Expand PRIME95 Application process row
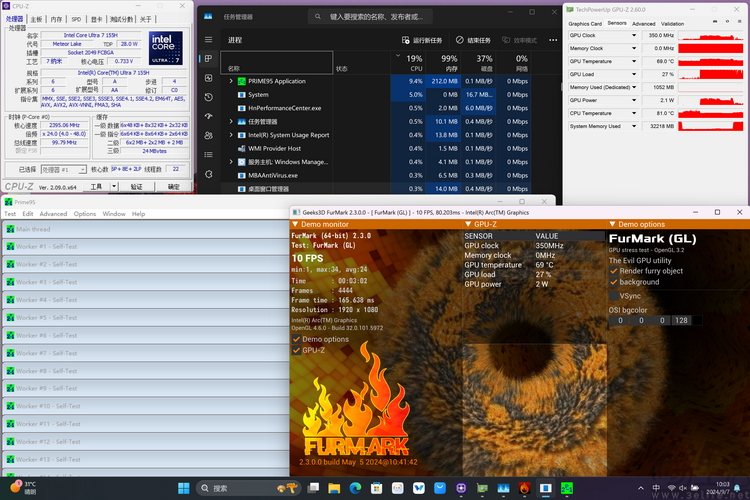The height and width of the screenshot is (500, 750). [231, 81]
